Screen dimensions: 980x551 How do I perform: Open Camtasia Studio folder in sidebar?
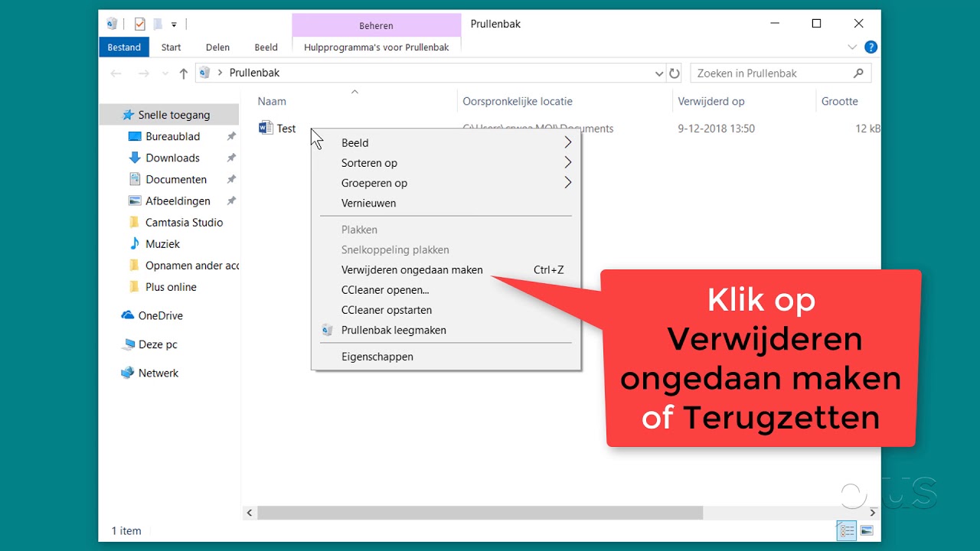(176, 222)
